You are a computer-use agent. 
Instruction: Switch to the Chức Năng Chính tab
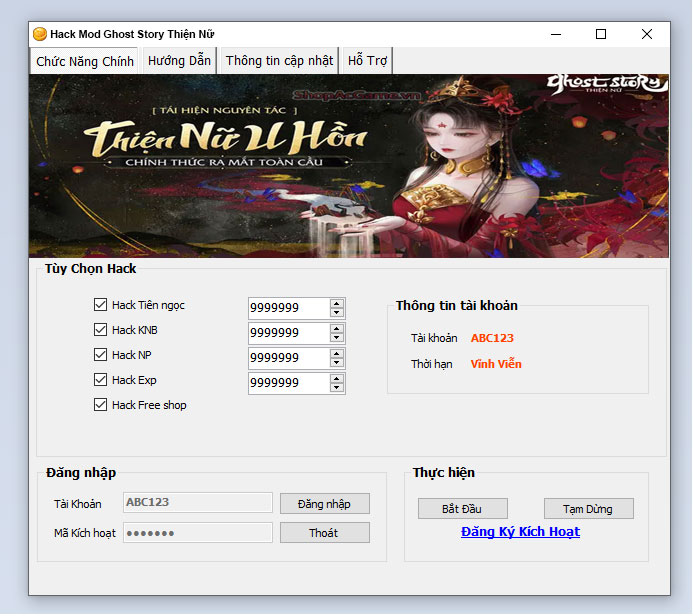(84, 61)
